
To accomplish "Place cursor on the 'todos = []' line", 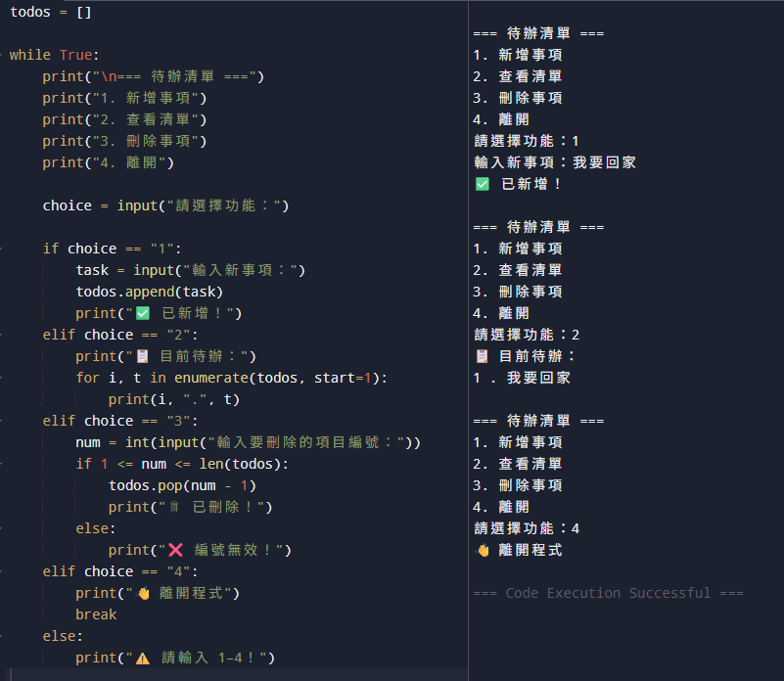I will point(51,12).
